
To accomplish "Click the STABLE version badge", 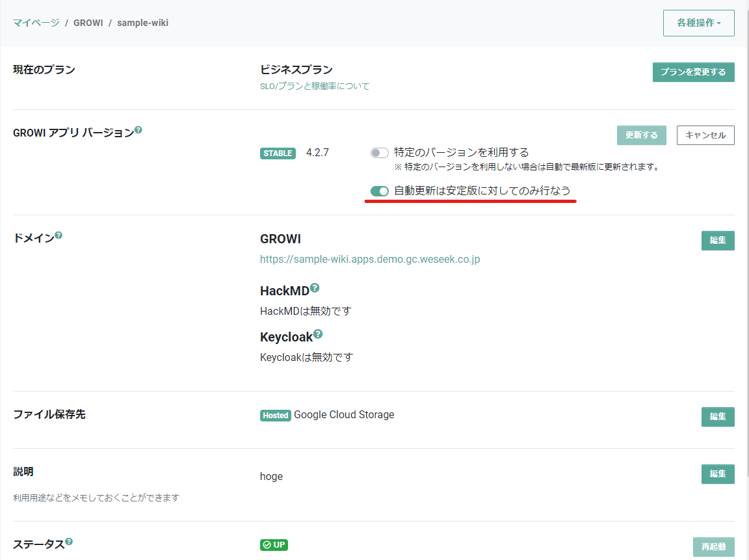I will click(278, 153).
